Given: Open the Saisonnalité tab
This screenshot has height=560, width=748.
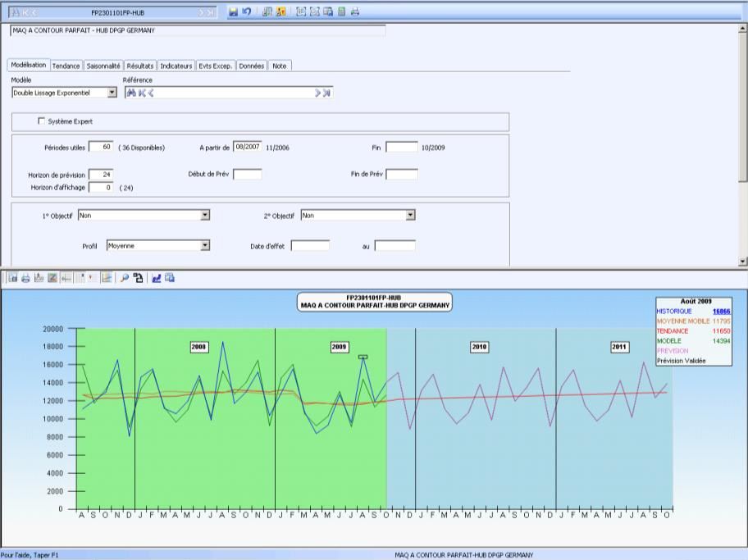Looking at the screenshot, I should [103, 66].
